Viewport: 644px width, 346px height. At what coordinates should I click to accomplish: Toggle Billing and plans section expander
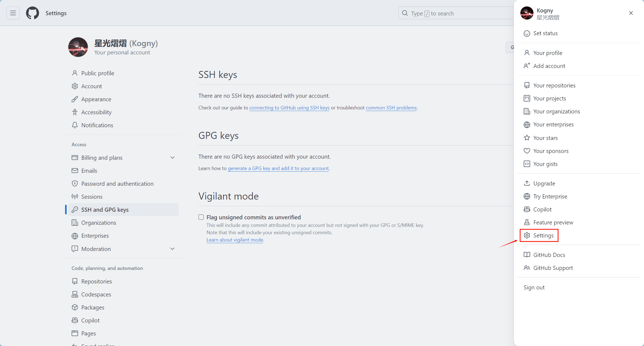point(173,158)
